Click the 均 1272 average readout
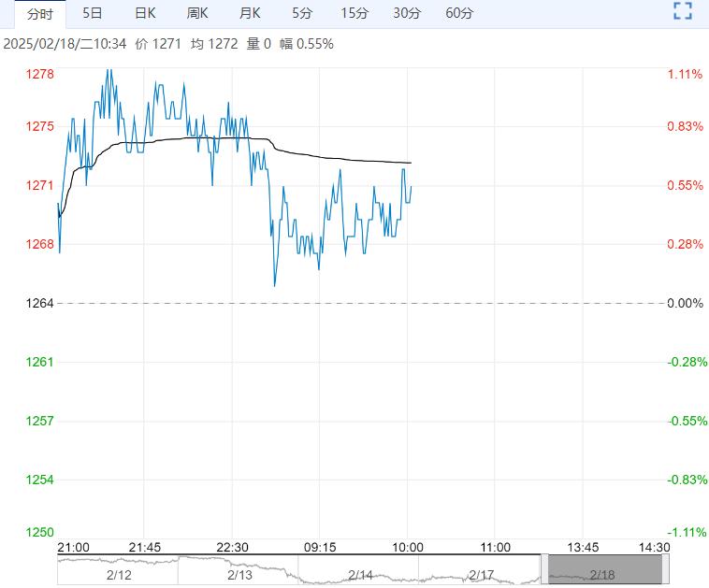 pos(214,44)
